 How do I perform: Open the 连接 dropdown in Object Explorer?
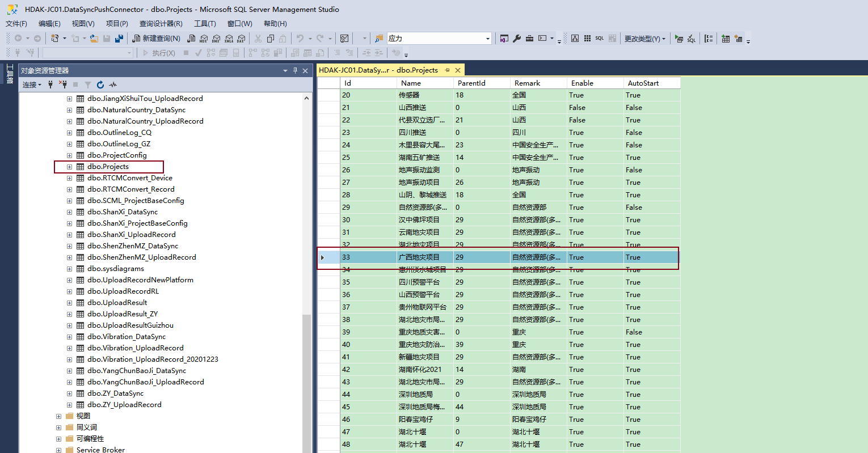[x=32, y=84]
